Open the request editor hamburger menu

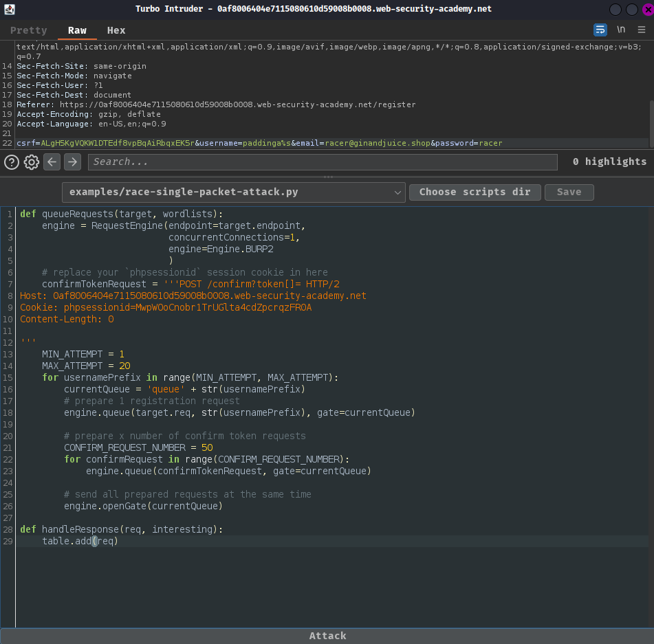point(642,30)
